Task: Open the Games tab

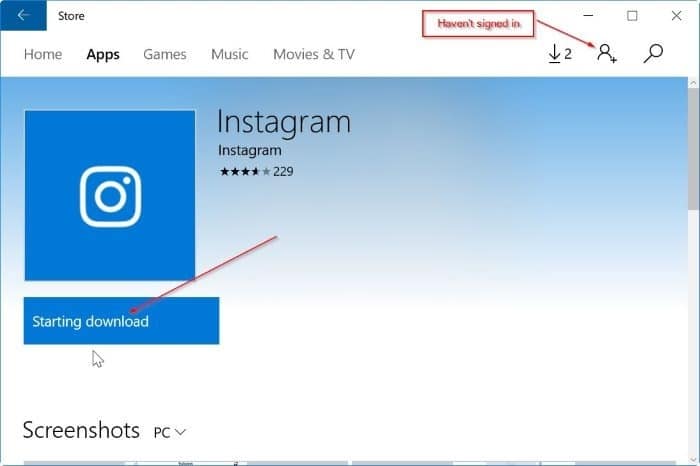Action: (165, 54)
